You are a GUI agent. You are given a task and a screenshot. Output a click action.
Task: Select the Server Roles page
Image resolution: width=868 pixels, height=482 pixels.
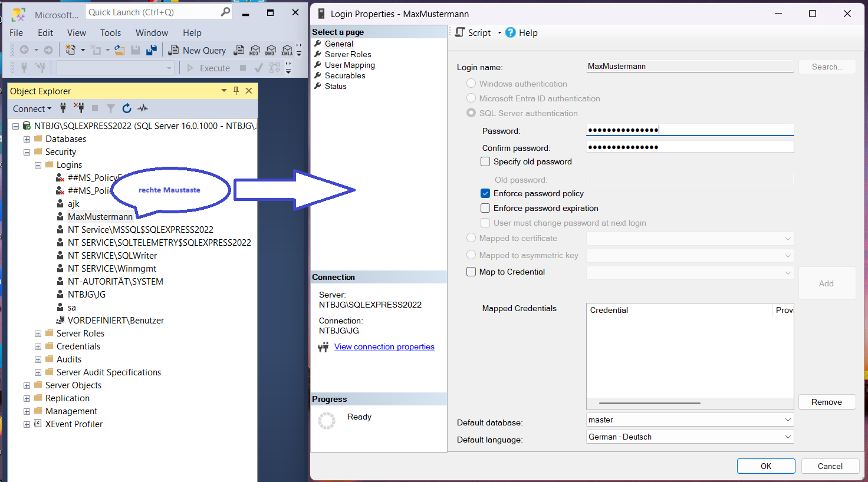(x=348, y=54)
